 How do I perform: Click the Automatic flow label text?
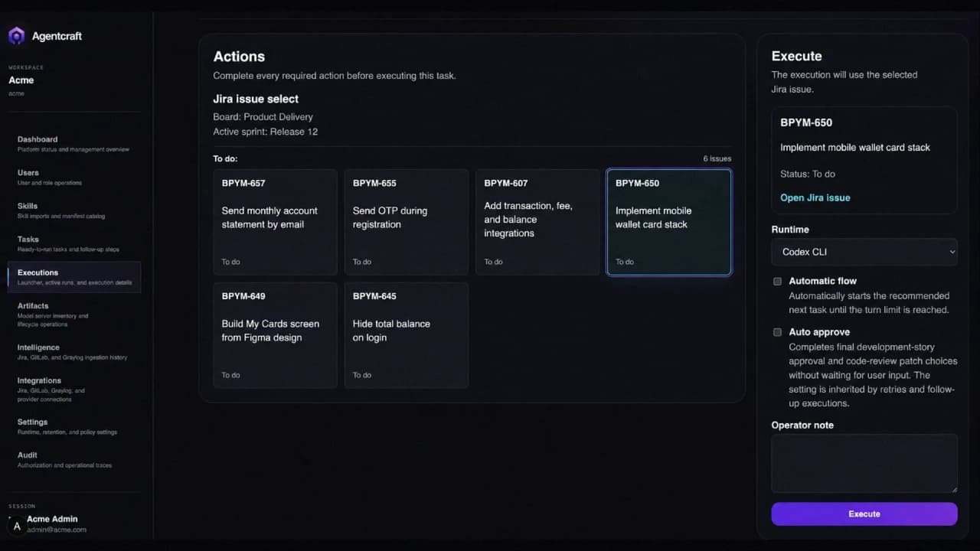point(822,281)
